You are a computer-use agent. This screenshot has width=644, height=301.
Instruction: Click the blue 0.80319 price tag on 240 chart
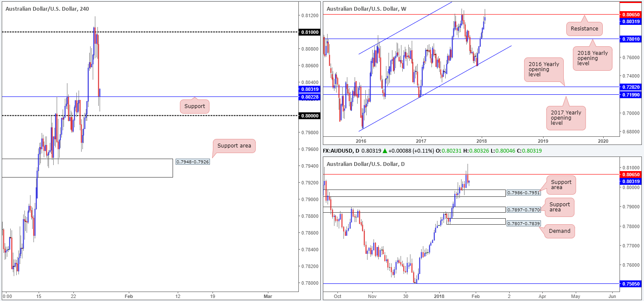[309, 89]
